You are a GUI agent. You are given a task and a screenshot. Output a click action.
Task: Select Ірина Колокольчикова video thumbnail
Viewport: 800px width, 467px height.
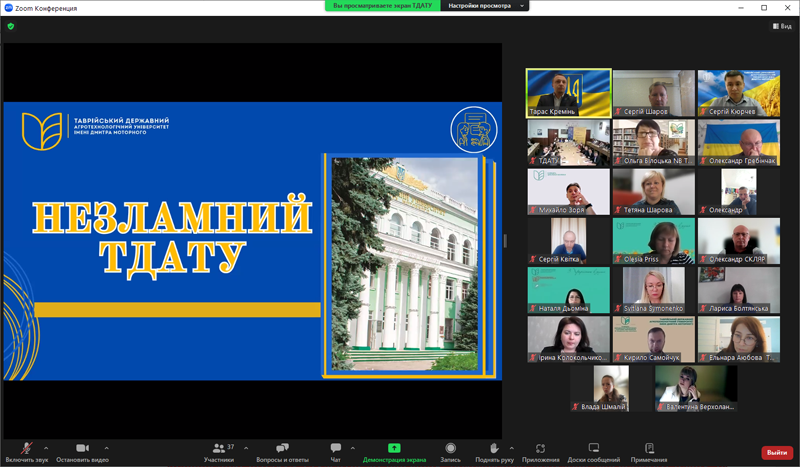(568, 339)
